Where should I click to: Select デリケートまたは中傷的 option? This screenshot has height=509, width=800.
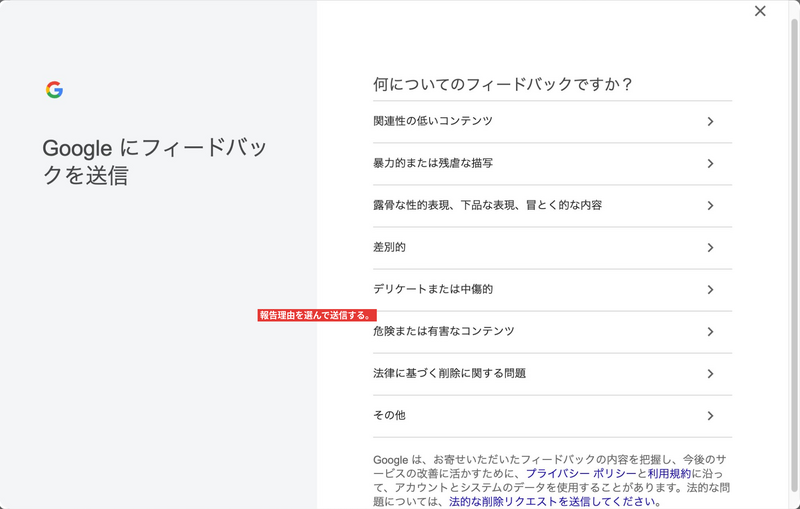point(553,290)
